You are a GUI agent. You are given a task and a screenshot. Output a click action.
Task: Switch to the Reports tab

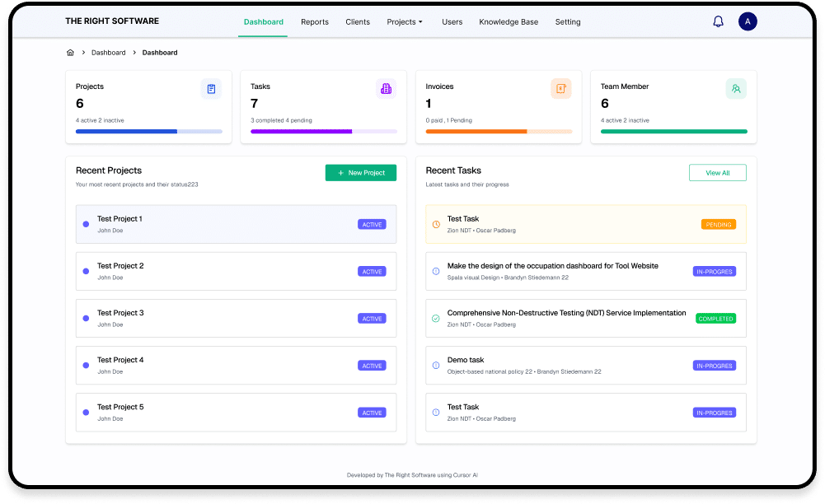pyautogui.click(x=314, y=22)
